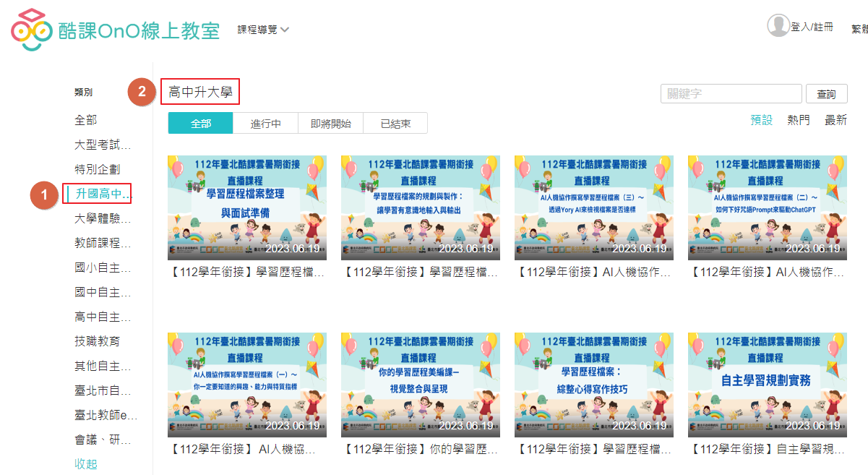Open the AI人機協作 (二) ChatGPT Prompt thumbnail

click(768, 207)
